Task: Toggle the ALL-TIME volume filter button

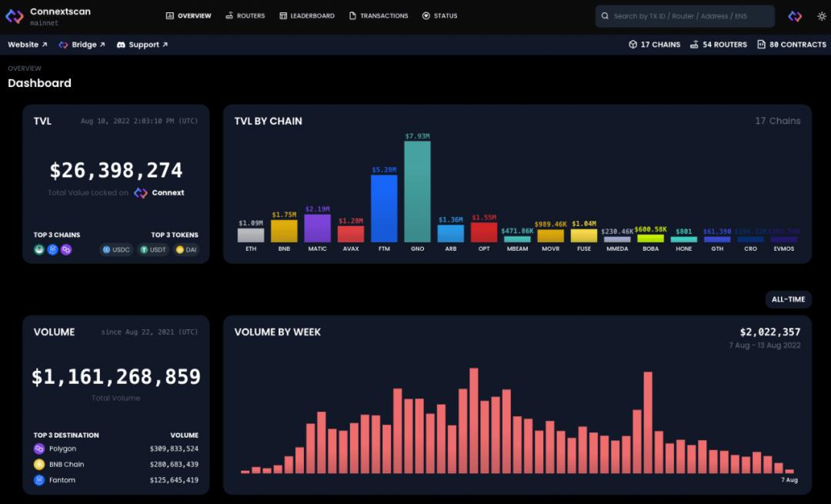Action: point(788,299)
